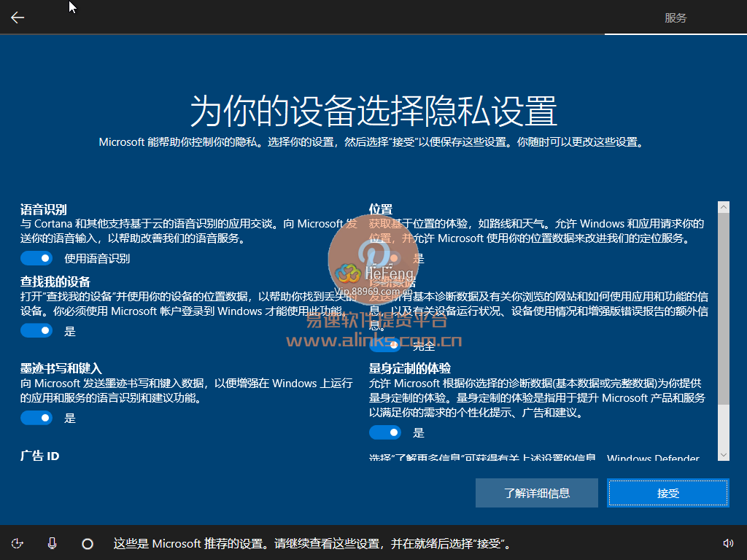Click the vertical scrollbar thumb
This screenshot has height=560, width=747.
pos(724,308)
